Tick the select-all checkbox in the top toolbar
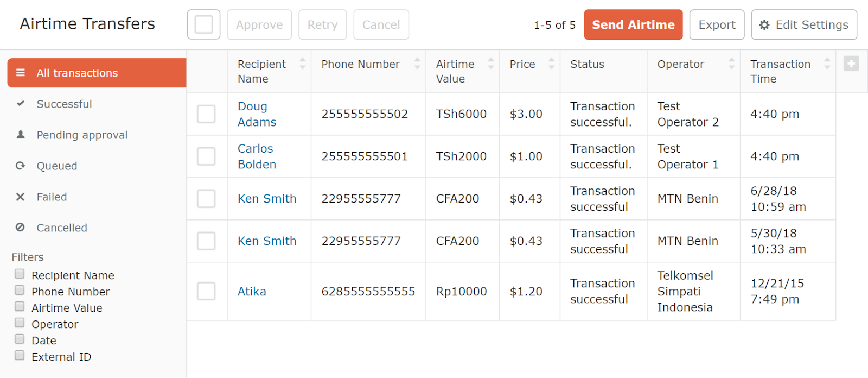The height and width of the screenshot is (378, 868). (x=204, y=24)
